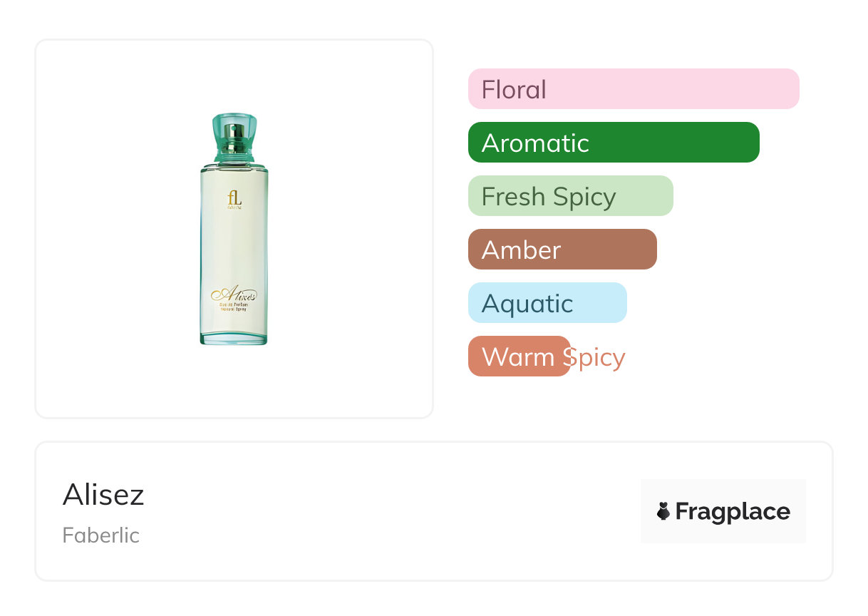
Task: Click the Warm Spicy accord bar
Action: pos(519,356)
